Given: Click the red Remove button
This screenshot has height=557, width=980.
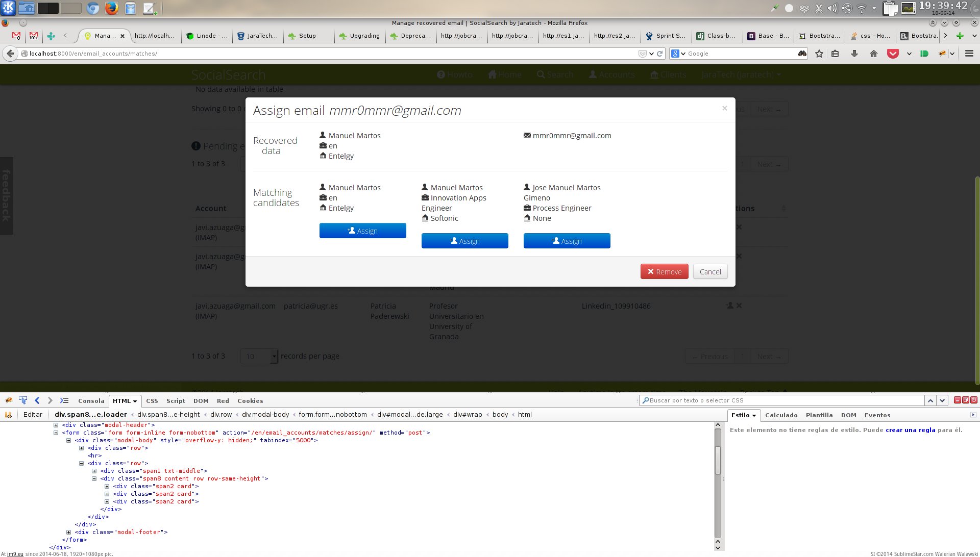Looking at the screenshot, I should point(664,271).
